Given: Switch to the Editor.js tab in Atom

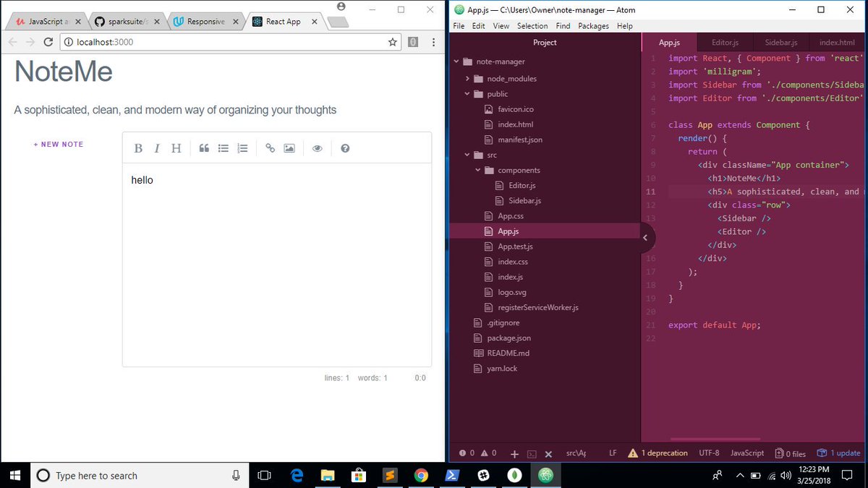Looking at the screenshot, I should [725, 43].
